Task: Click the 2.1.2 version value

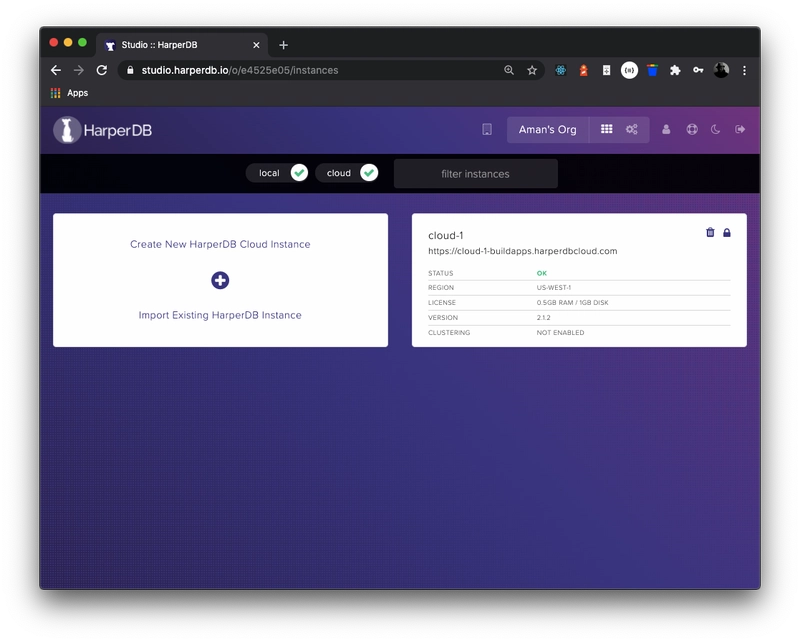Action: pyautogui.click(x=543, y=317)
